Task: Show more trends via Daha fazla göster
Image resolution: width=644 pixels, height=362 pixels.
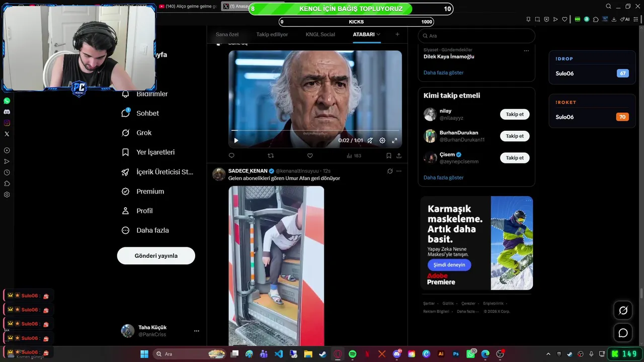Action: pos(443,73)
